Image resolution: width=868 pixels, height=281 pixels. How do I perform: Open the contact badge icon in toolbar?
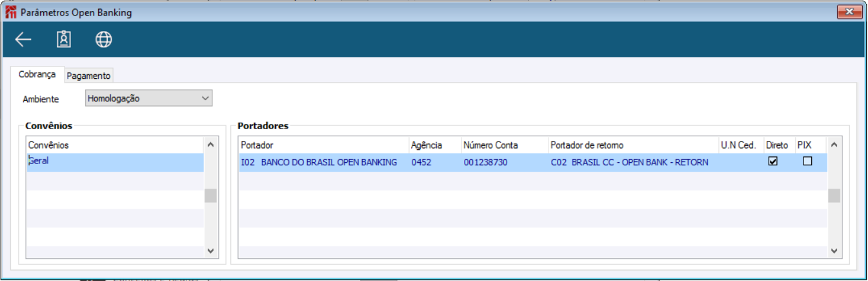63,40
